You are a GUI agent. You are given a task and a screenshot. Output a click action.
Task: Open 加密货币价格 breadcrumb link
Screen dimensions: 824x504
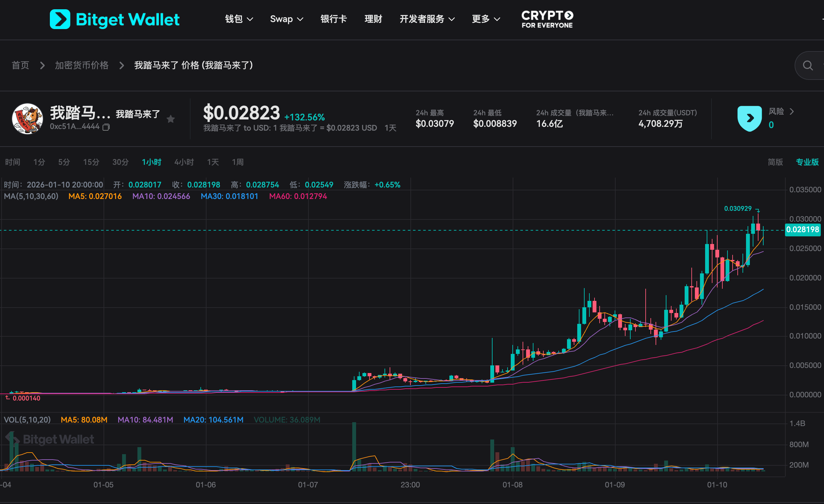(x=82, y=65)
